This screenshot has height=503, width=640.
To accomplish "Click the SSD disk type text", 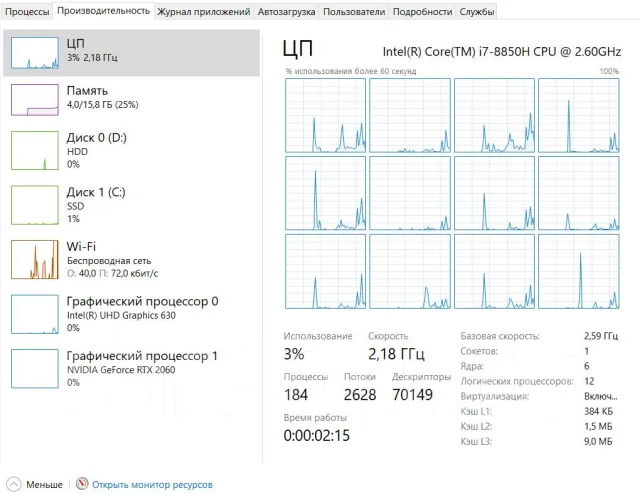I will coord(76,206).
